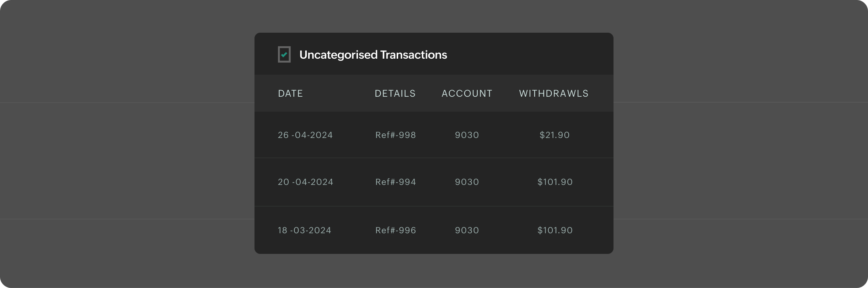
Task: Select the $101.90 amount in Ref#-996 row
Action: [555, 230]
